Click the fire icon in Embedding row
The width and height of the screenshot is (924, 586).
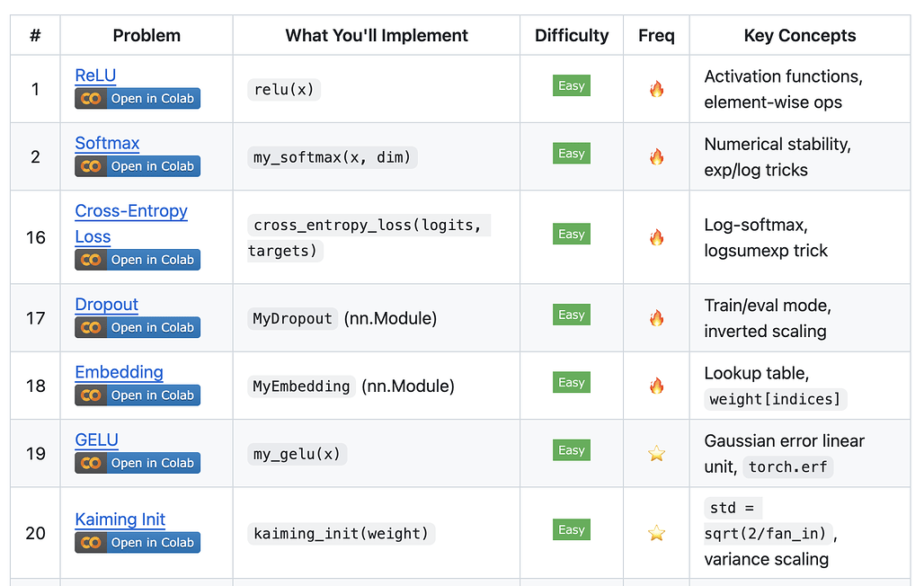click(656, 386)
